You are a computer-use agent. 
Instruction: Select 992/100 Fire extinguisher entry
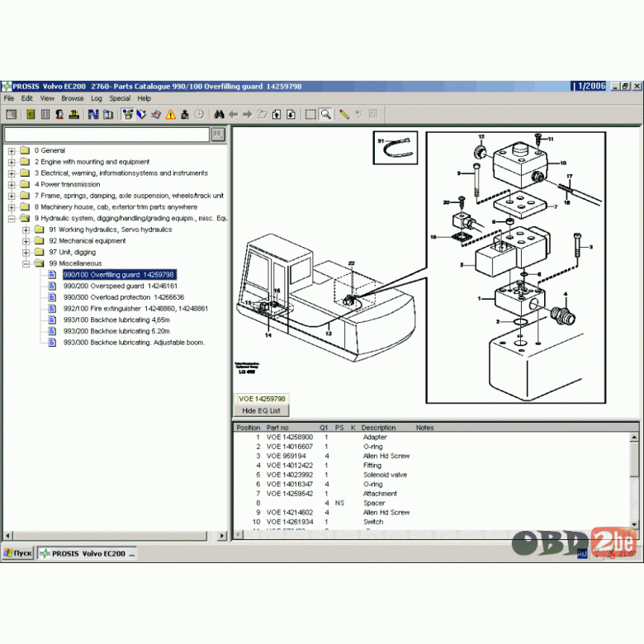135,309
